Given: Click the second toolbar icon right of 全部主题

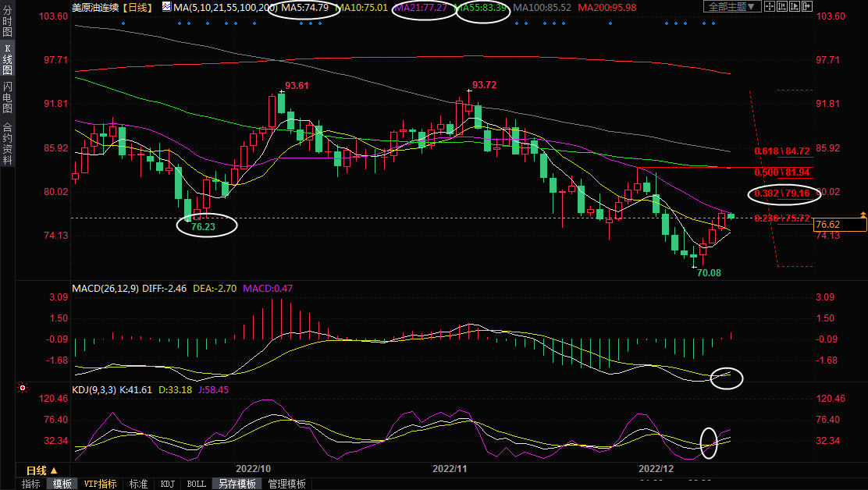Looking at the screenshot, I should [781, 7].
